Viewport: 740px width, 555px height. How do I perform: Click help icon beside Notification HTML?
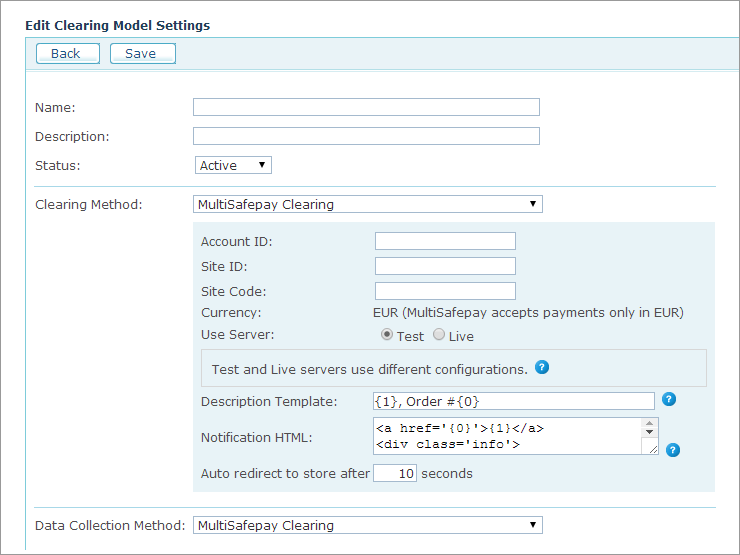(673, 450)
